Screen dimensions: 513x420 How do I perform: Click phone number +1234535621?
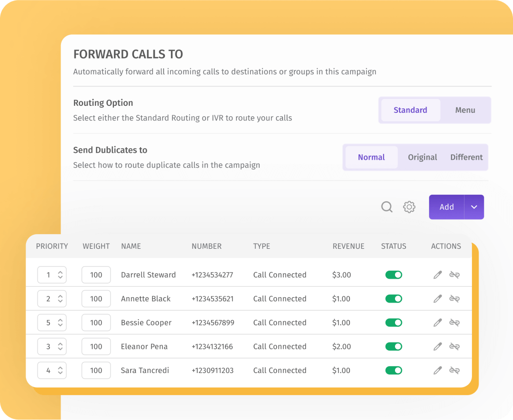[x=212, y=299]
